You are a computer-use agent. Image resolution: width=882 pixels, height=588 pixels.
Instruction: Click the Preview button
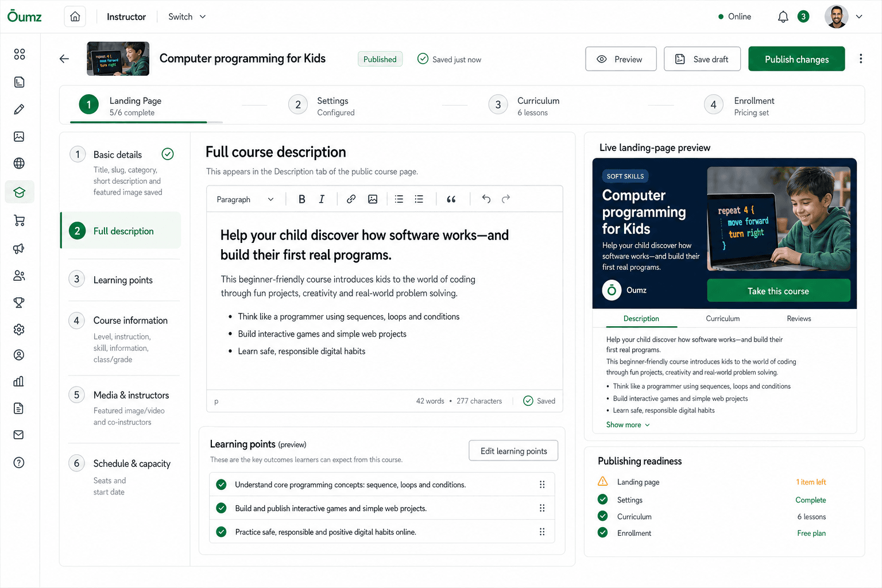[621, 59]
